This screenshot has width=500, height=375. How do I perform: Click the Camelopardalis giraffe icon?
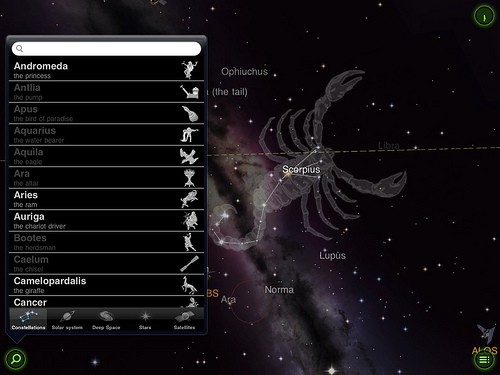189,285
